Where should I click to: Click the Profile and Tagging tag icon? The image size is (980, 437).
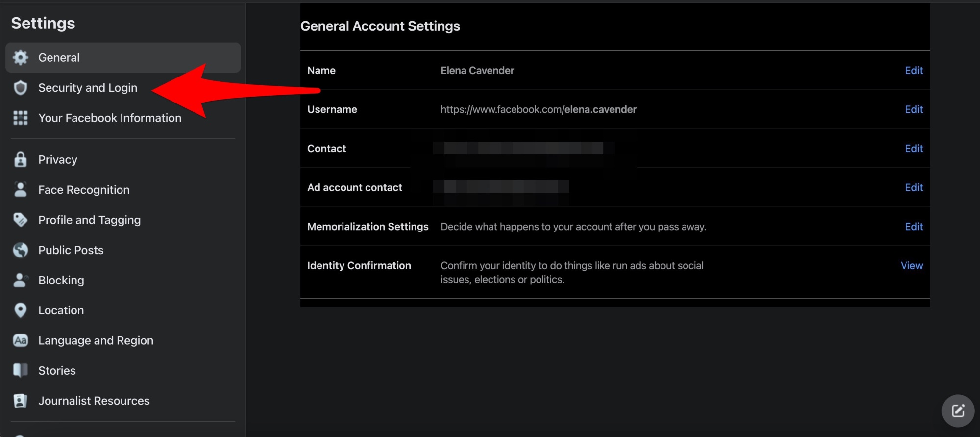coord(21,220)
